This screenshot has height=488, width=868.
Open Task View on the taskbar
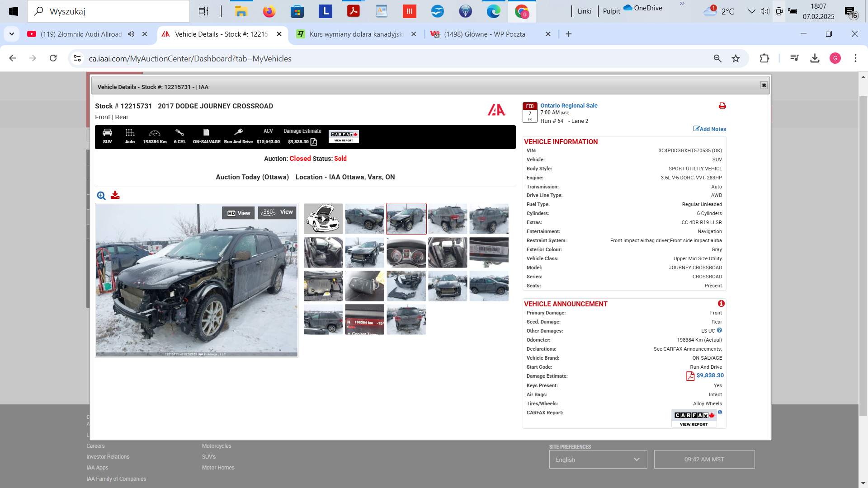[x=203, y=11]
